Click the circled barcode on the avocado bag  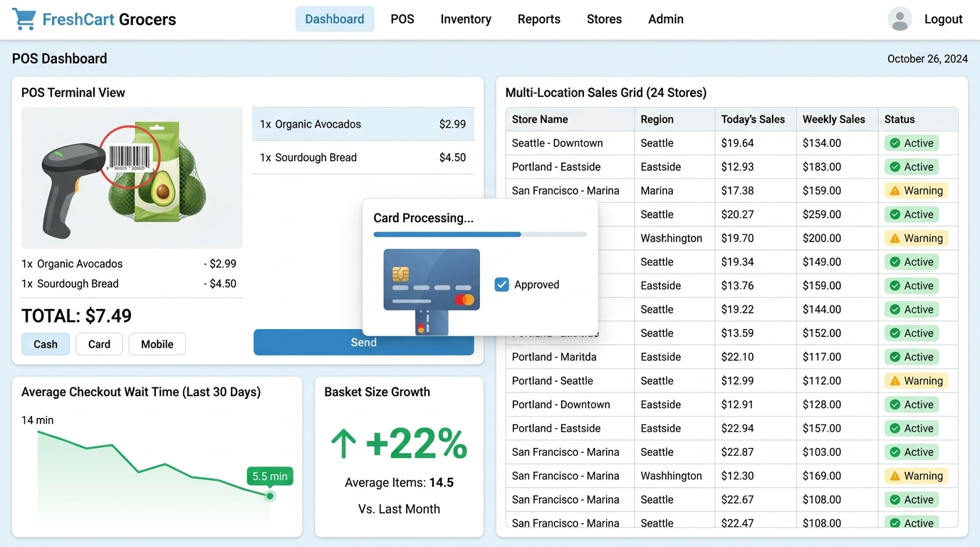tap(130, 157)
